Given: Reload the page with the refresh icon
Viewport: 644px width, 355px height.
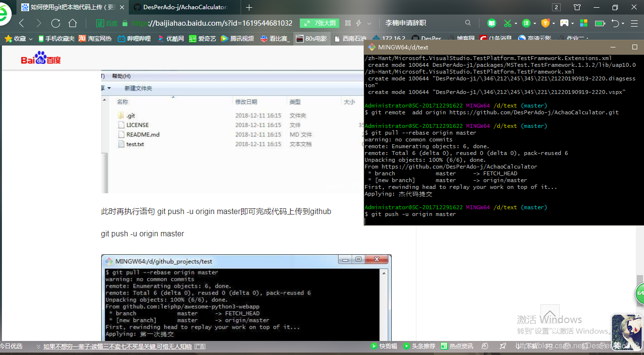Looking at the screenshot, I should 56,23.
